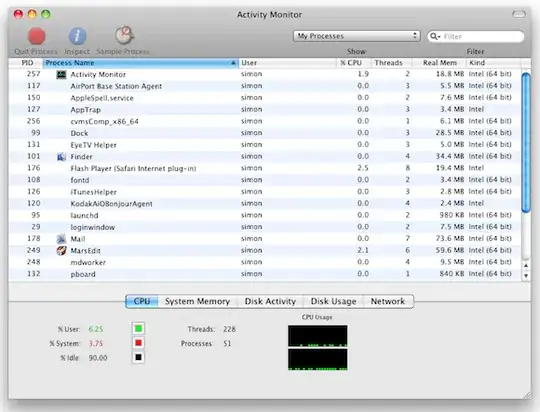
Task: Select the cvmsComp_x86_64 process
Action: pos(264,121)
